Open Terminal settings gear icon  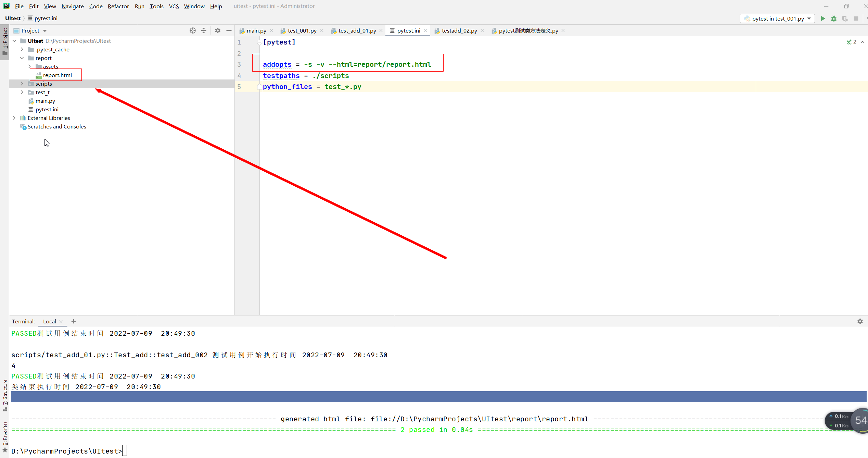[x=860, y=321]
